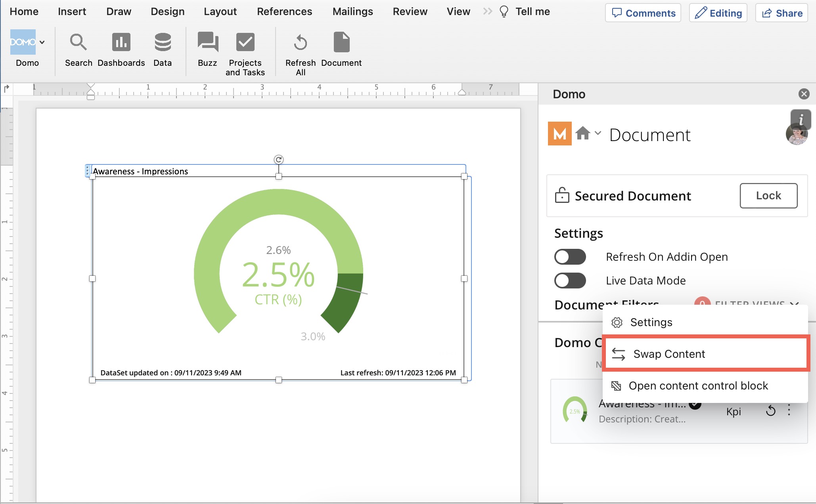The image size is (816, 504).
Task: Open the Document tool in the Domo ribbon
Action: point(341,48)
